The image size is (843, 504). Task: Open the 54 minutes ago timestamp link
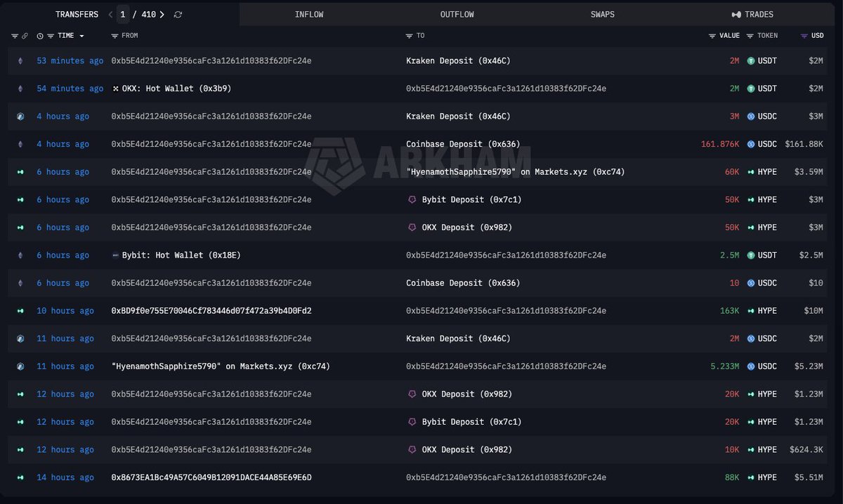point(70,88)
